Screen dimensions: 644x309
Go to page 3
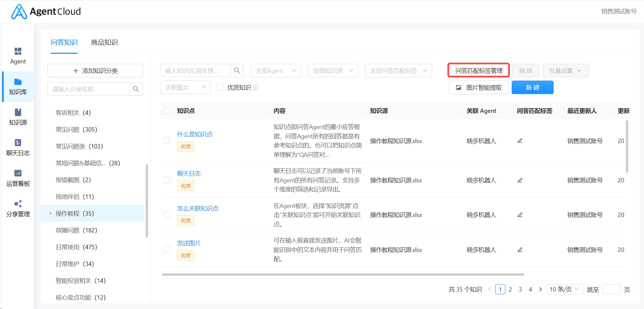[x=520, y=289]
